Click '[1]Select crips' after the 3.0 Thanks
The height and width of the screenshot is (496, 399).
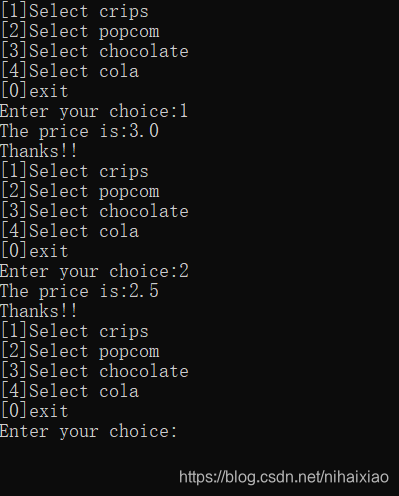(75, 172)
